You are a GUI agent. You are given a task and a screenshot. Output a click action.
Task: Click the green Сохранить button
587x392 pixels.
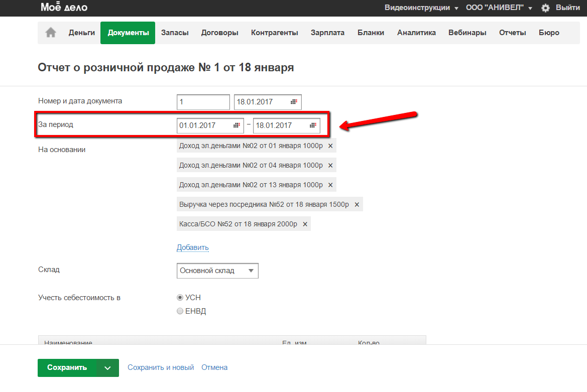pyautogui.click(x=67, y=368)
